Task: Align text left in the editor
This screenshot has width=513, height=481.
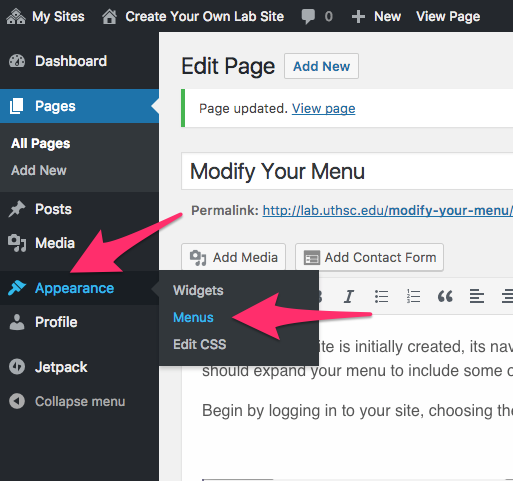Action: 477,296
